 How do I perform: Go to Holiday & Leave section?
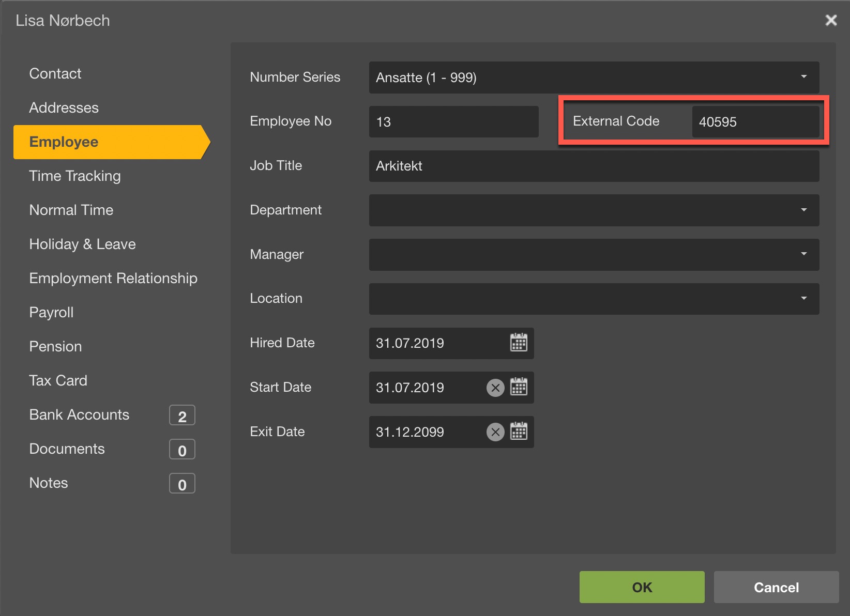(82, 244)
